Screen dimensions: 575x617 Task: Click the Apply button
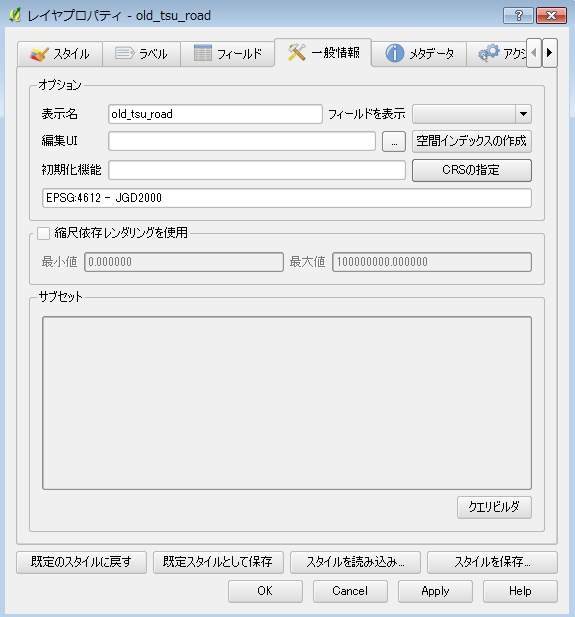coord(435,591)
